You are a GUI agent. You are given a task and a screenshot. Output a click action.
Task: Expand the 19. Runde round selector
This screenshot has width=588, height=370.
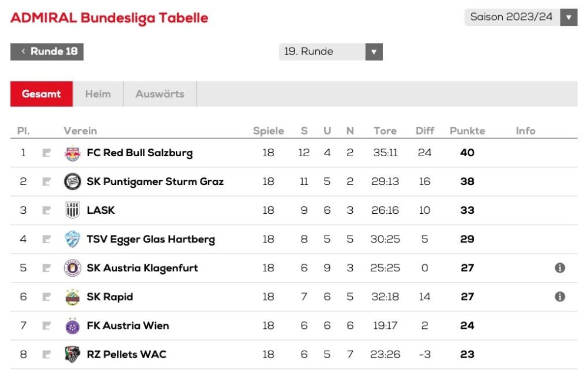pos(330,52)
